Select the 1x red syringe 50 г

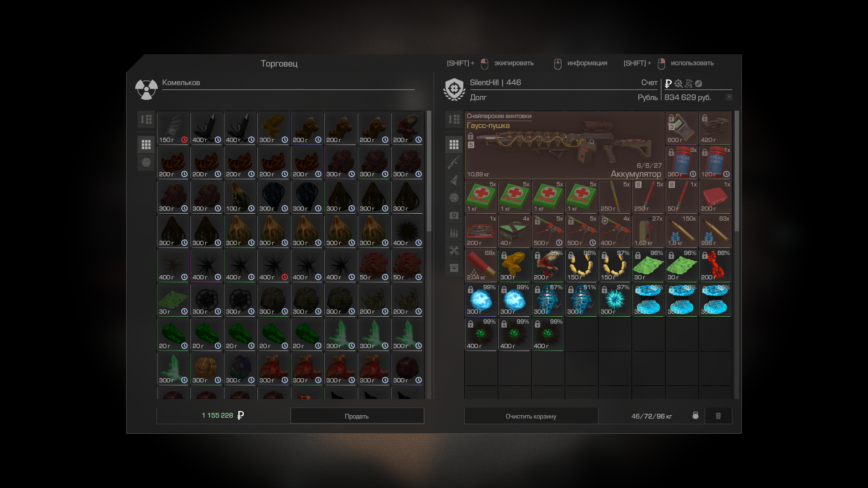pyautogui.click(x=682, y=197)
